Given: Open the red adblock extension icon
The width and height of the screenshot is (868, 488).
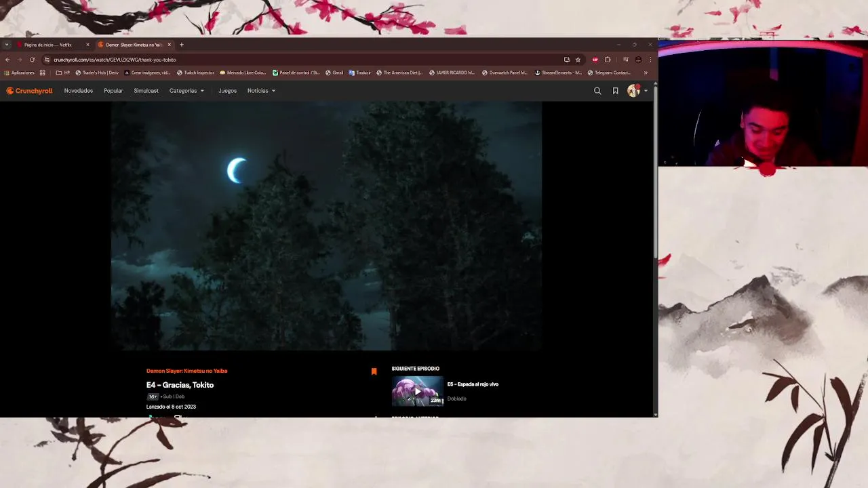Looking at the screenshot, I should click(x=595, y=60).
